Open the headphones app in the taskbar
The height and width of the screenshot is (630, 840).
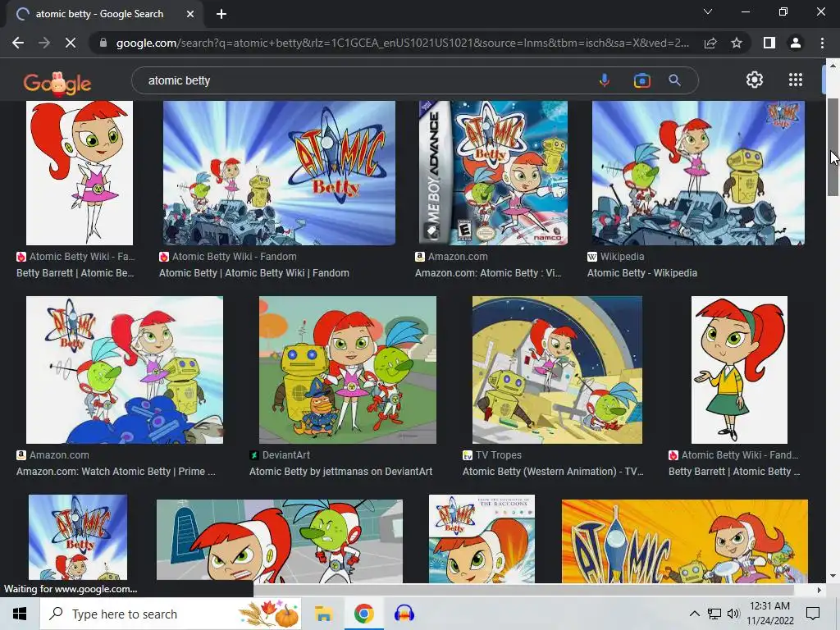(x=404, y=614)
